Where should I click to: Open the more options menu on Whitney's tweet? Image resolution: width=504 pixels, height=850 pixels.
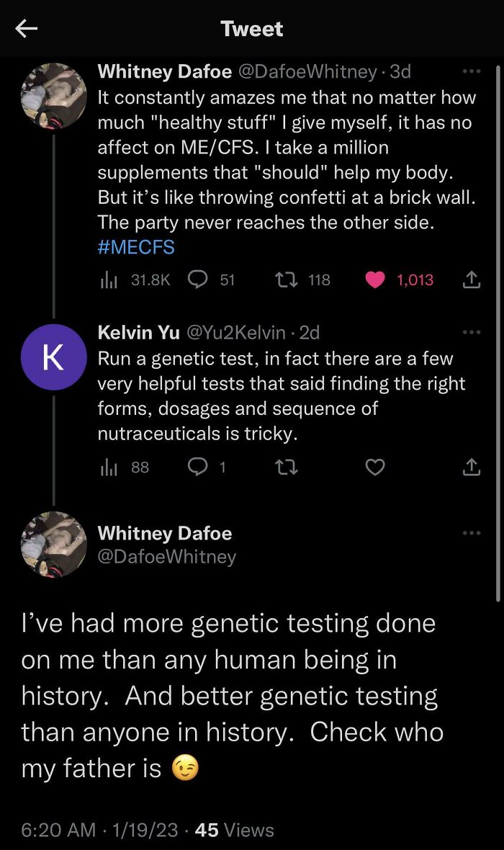pyautogui.click(x=472, y=71)
